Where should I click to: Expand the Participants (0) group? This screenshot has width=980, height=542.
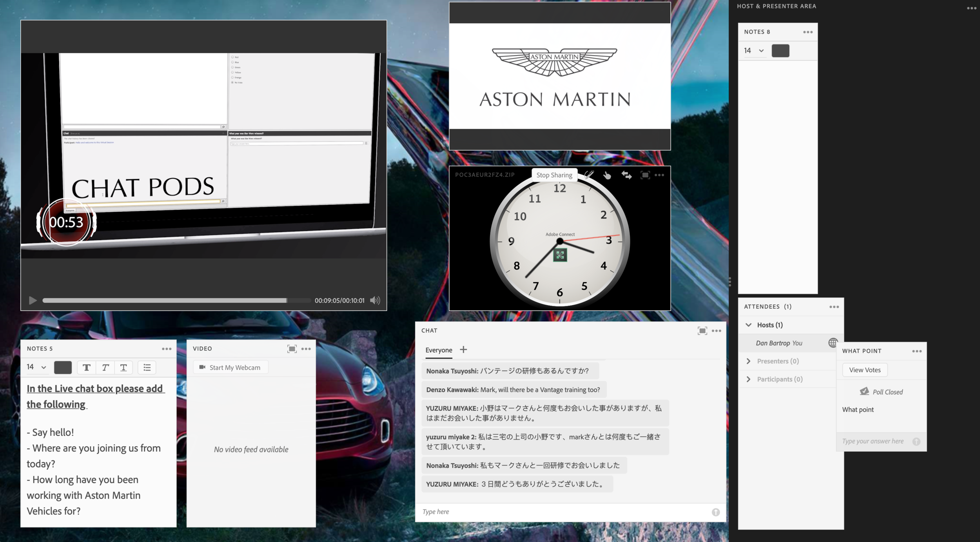tap(748, 379)
